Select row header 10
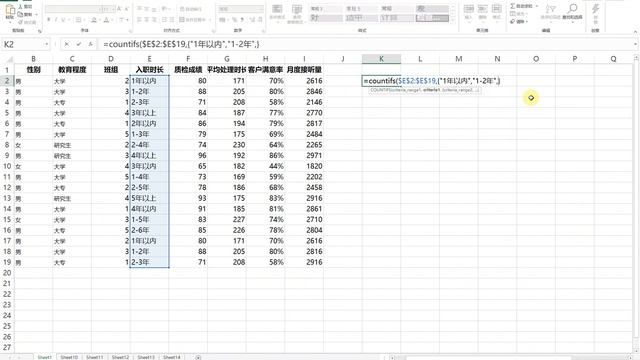The height and width of the screenshot is (360, 640). coord(7,166)
